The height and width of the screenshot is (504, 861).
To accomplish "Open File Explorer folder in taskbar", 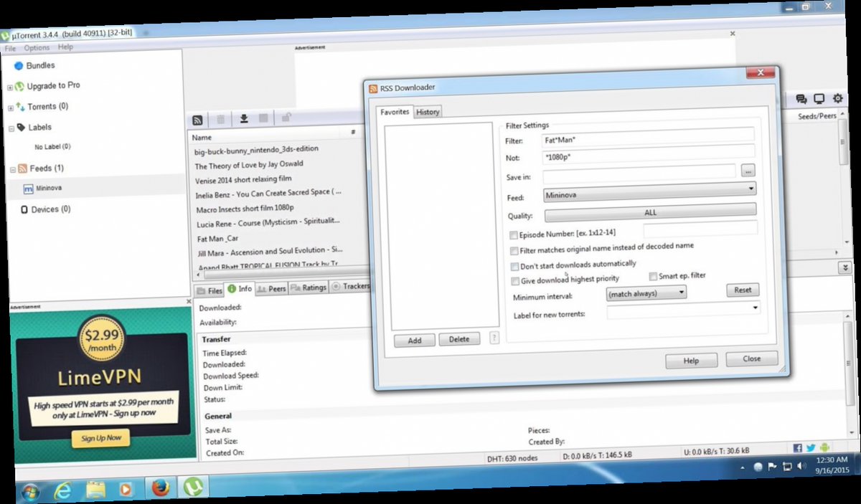I will pyautogui.click(x=95, y=490).
